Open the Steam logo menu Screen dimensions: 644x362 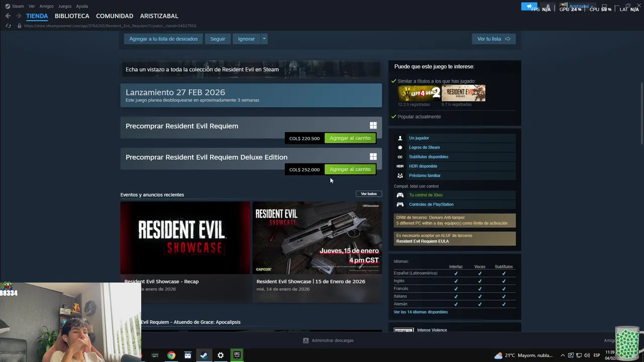coord(8,6)
